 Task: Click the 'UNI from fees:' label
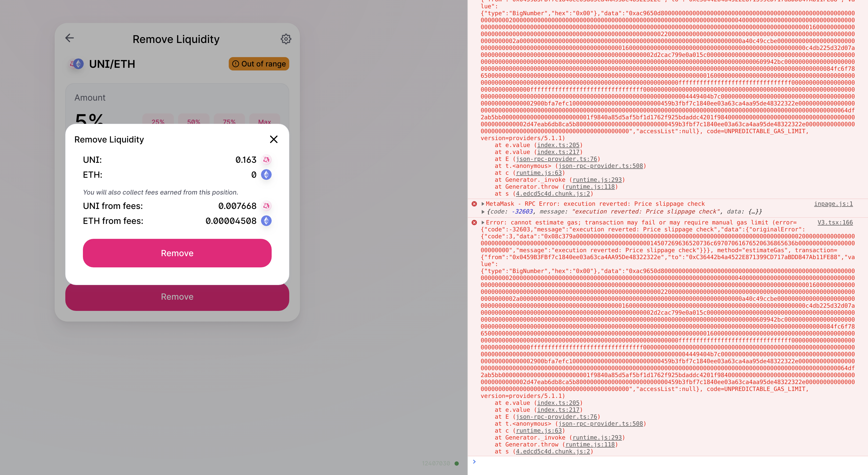[113, 206]
